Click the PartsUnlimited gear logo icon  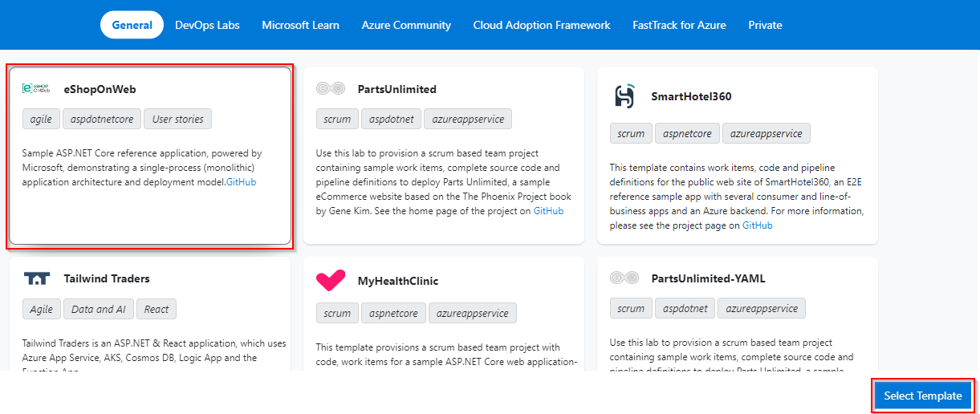tap(331, 89)
